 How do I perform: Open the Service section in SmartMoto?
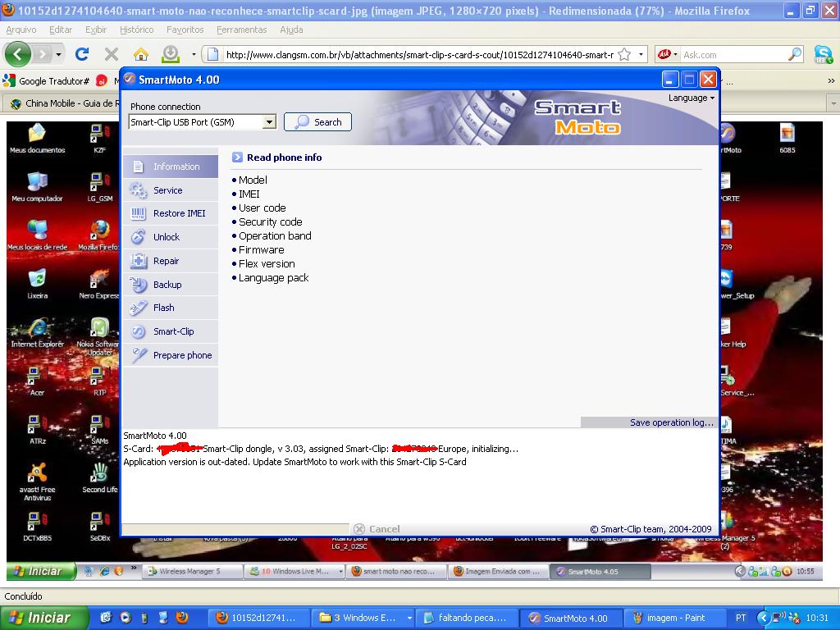click(171, 190)
